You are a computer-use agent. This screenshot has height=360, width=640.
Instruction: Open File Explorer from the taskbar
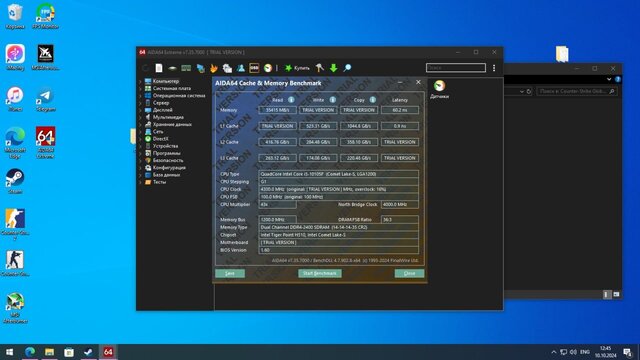(49, 352)
